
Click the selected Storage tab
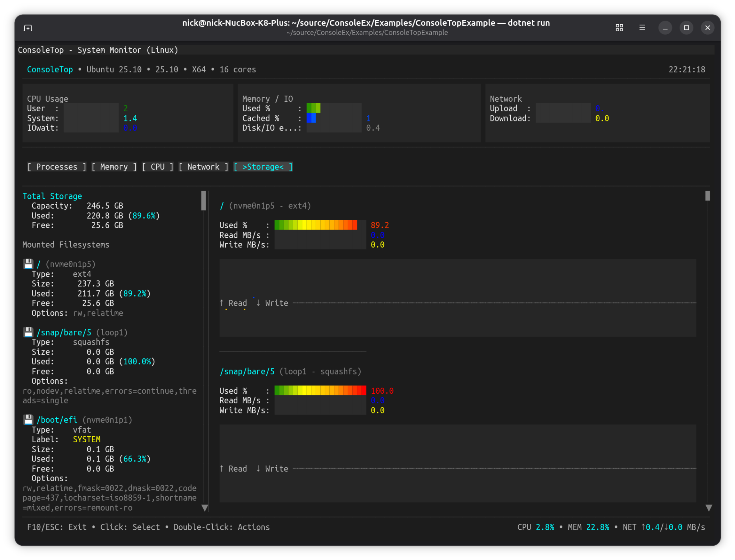(263, 167)
